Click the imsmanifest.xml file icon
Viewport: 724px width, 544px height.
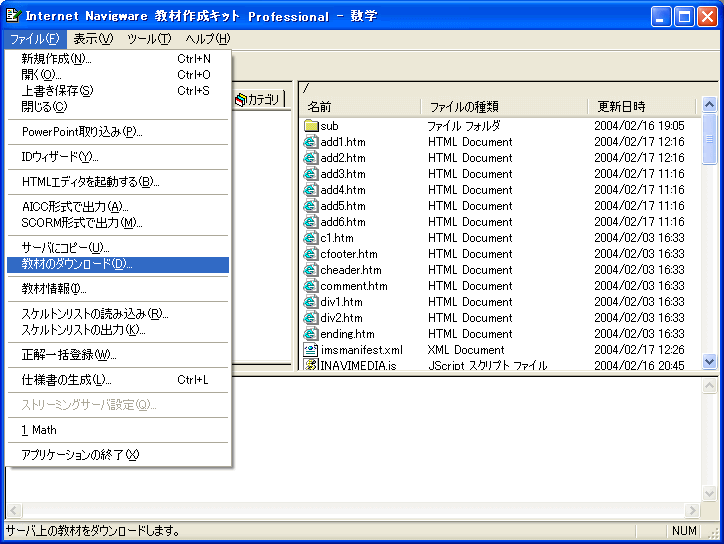311,350
